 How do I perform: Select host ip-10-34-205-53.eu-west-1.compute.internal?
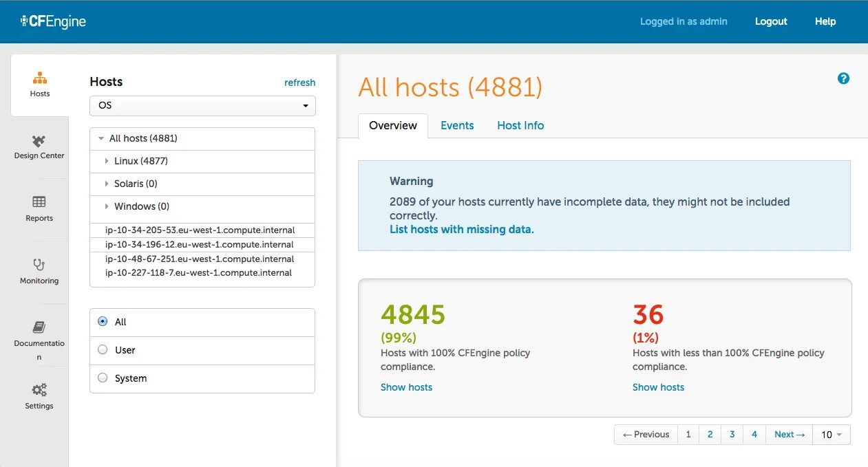pyautogui.click(x=200, y=230)
